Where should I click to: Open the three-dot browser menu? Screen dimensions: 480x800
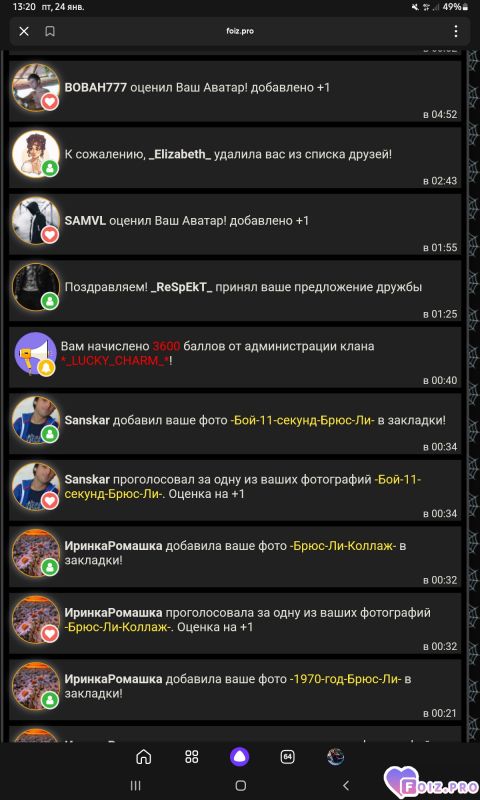pos(456,32)
